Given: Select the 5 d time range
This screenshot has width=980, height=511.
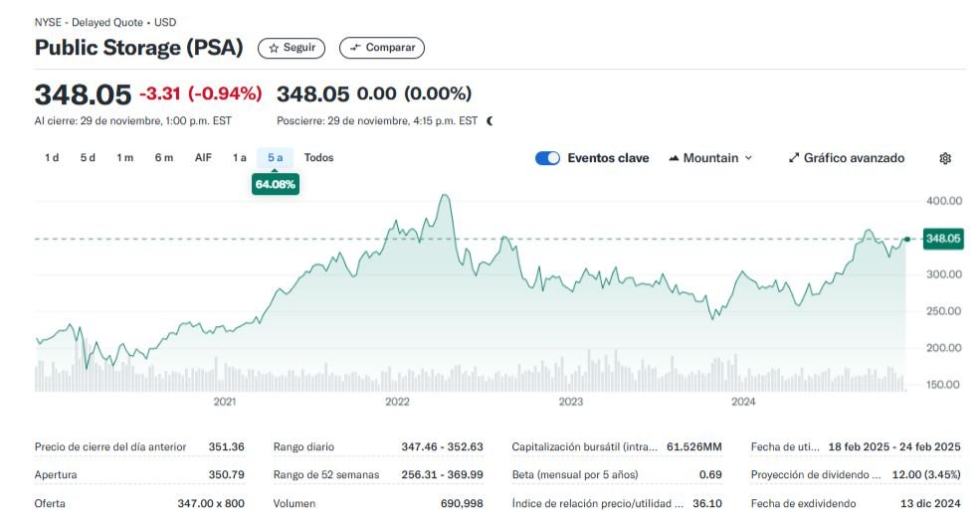Looking at the screenshot, I should [x=88, y=158].
